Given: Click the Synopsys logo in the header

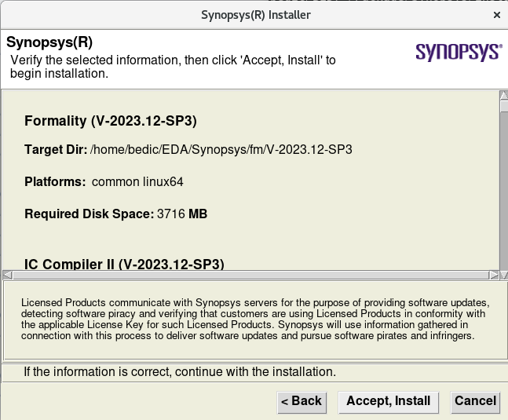Looking at the screenshot, I should pos(458,52).
